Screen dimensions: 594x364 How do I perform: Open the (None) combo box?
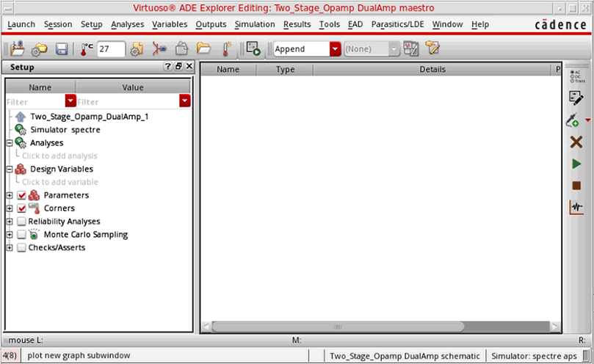pos(372,49)
